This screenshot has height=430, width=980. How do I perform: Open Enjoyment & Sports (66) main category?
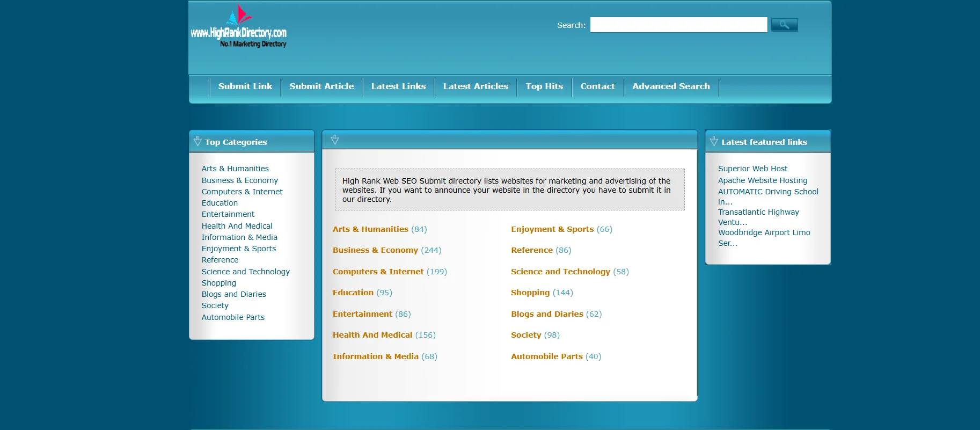[x=552, y=229]
